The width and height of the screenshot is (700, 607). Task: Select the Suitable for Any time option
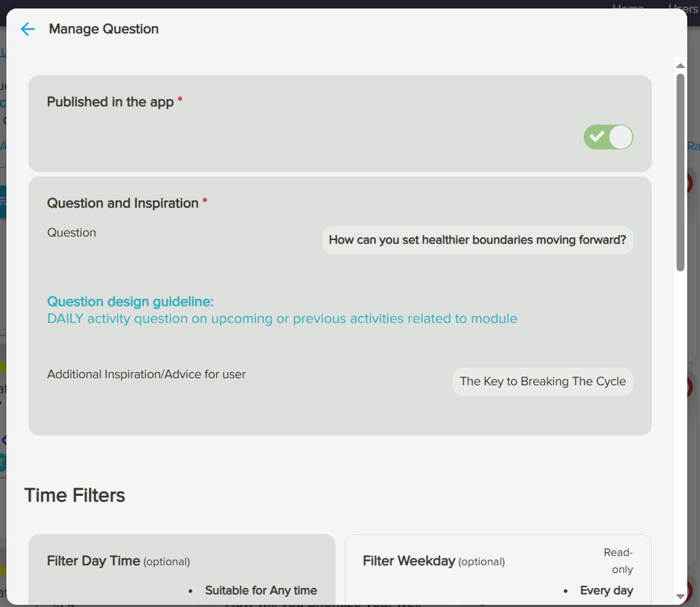261,590
